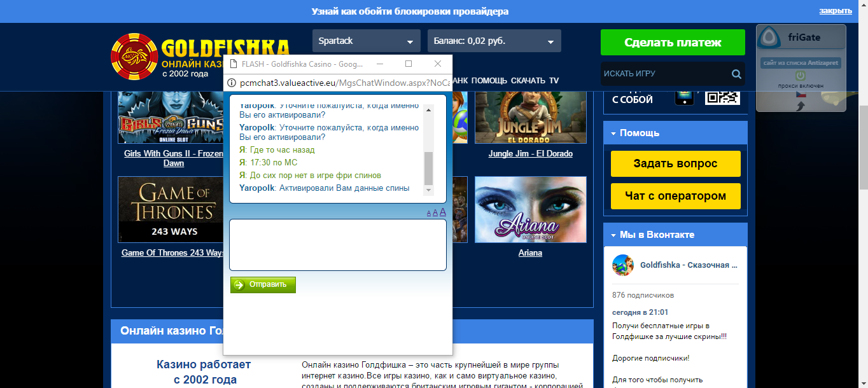Click the Ariana game title link
The image size is (868, 388).
coord(530,253)
